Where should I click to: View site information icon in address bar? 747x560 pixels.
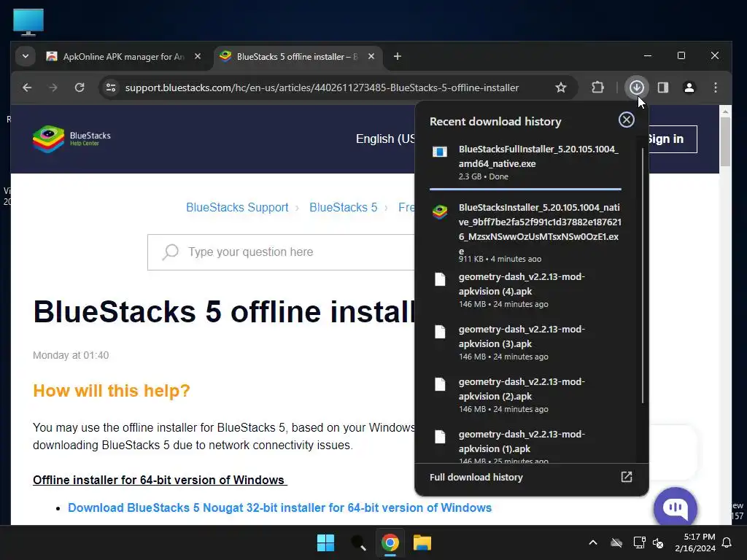pos(111,87)
